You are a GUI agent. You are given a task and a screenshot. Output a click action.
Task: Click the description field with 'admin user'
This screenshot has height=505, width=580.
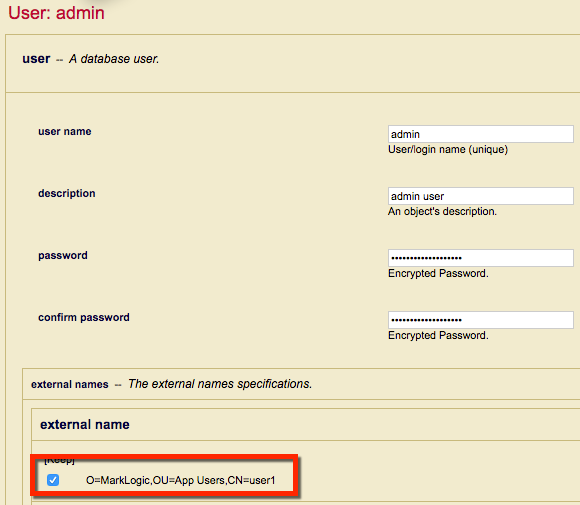(x=480, y=196)
